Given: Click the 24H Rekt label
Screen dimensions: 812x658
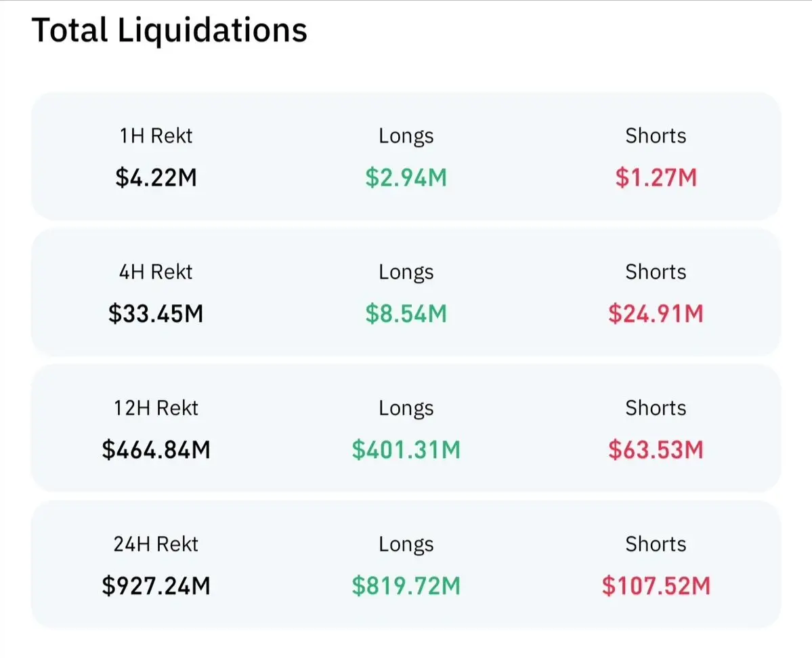Looking at the screenshot, I should pyautogui.click(x=156, y=544).
